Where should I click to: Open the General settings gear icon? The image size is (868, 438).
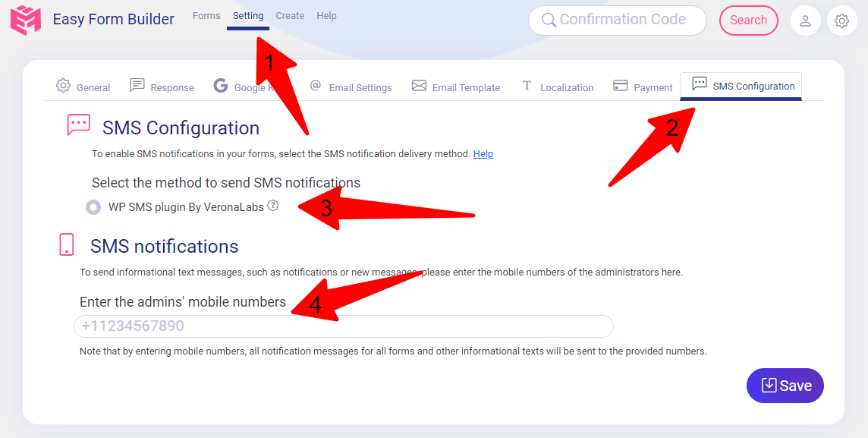pyautogui.click(x=64, y=87)
